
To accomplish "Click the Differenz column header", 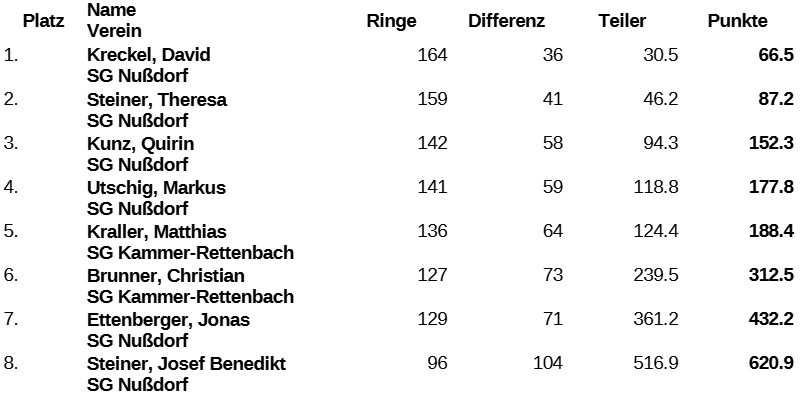I will (x=505, y=21).
